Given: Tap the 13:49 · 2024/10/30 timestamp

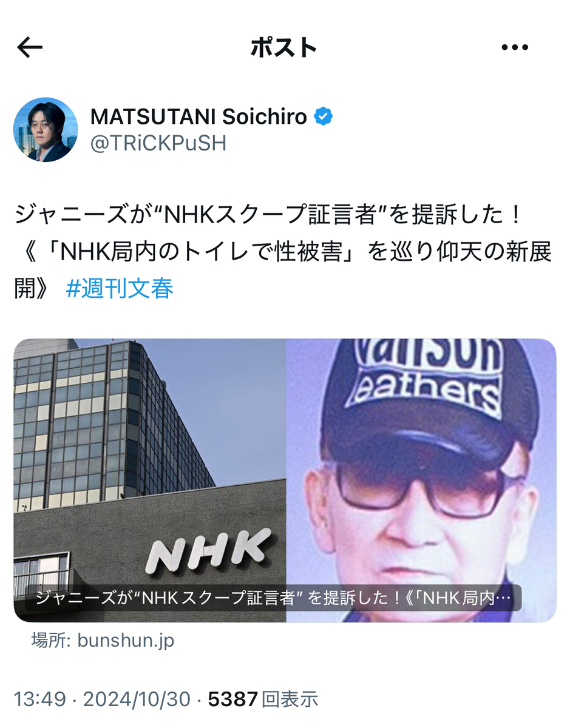Looking at the screenshot, I should pos(102,699).
